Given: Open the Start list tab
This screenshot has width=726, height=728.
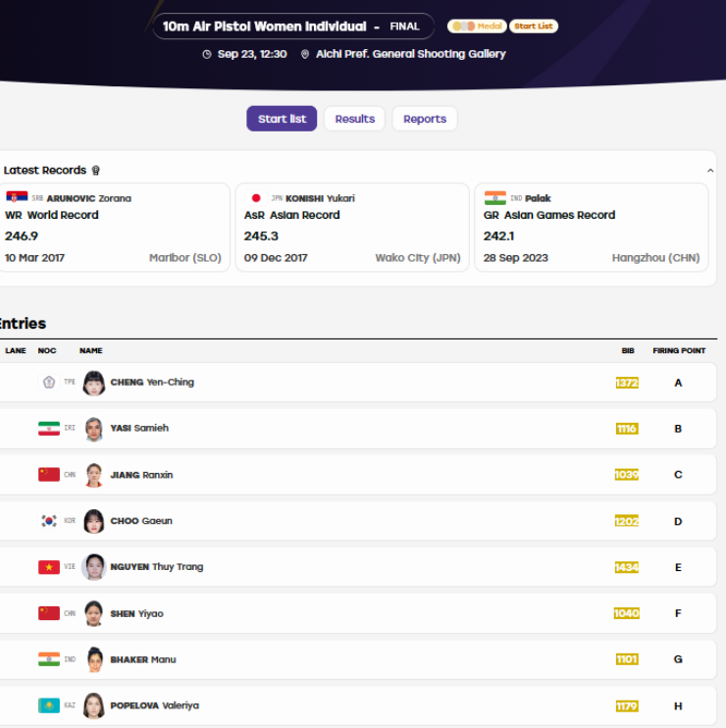Looking at the screenshot, I should pos(282,119).
